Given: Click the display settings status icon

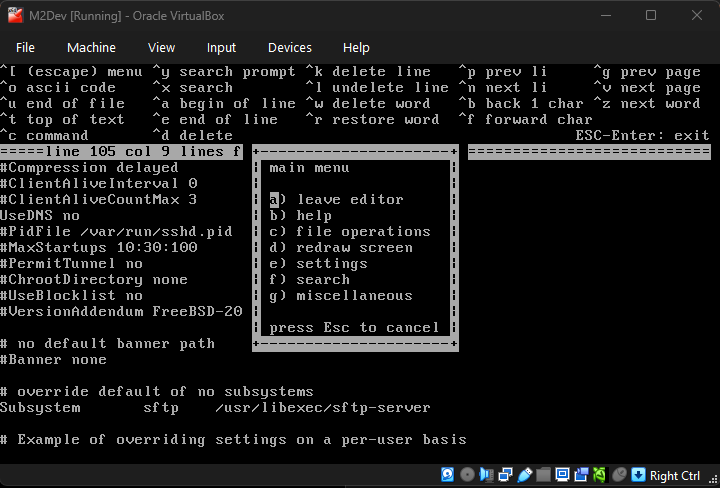Looking at the screenshot, I should click(562, 475).
